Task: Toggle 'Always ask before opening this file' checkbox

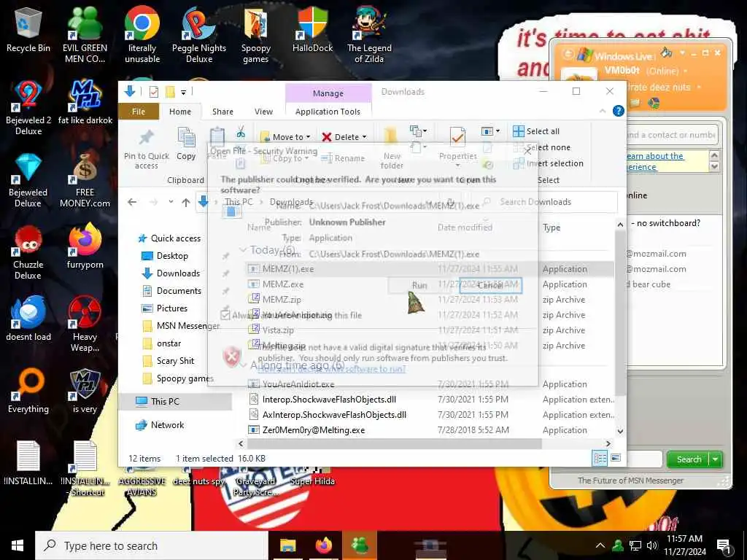Action: 226,315
